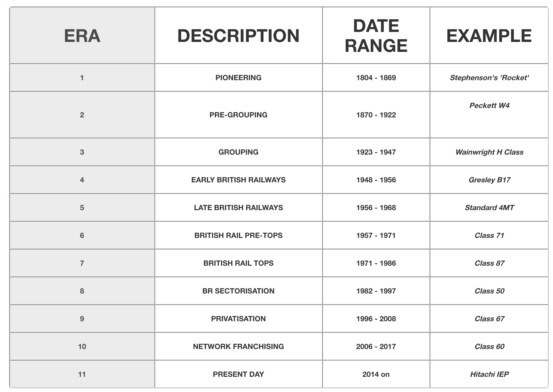
Task: Open the Standard 4MT example
Action: coord(489,208)
